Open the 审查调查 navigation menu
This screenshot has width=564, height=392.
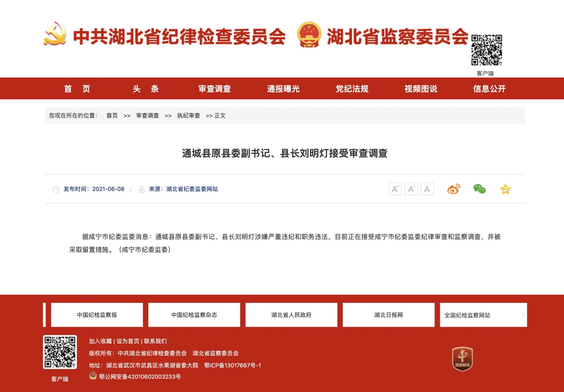point(214,89)
